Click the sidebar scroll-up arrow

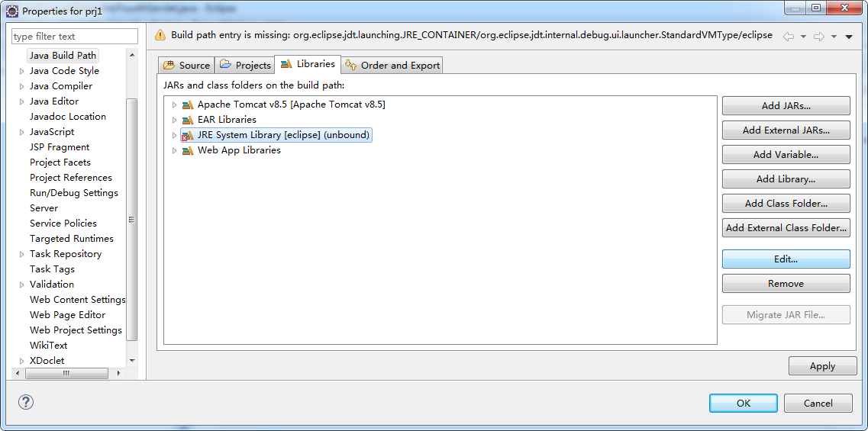pos(132,55)
